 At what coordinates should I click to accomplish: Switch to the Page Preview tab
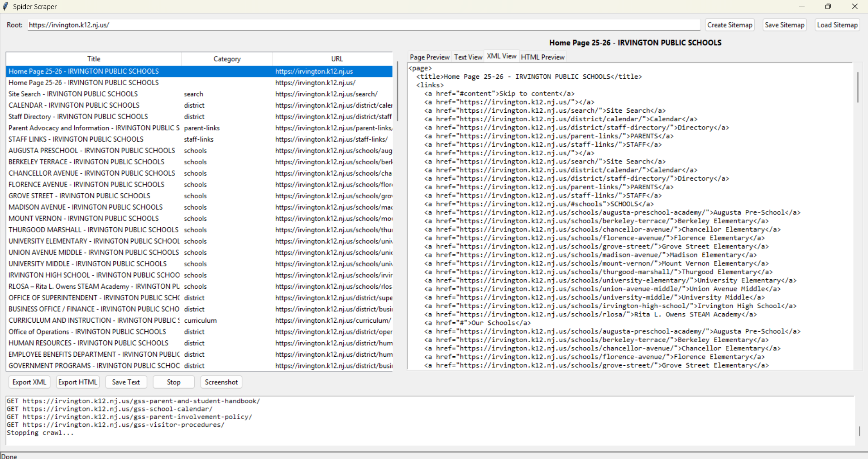click(x=429, y=57)
